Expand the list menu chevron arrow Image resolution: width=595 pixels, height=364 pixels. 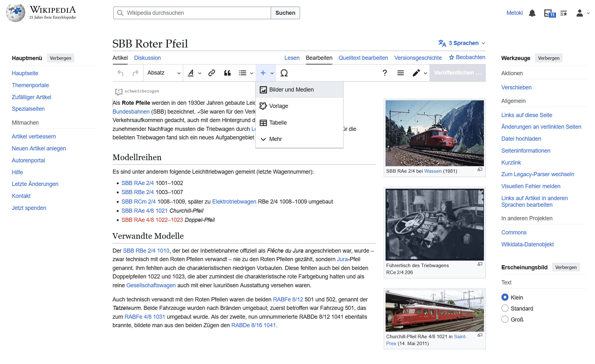pyautogui.click(x=252, y=73)
